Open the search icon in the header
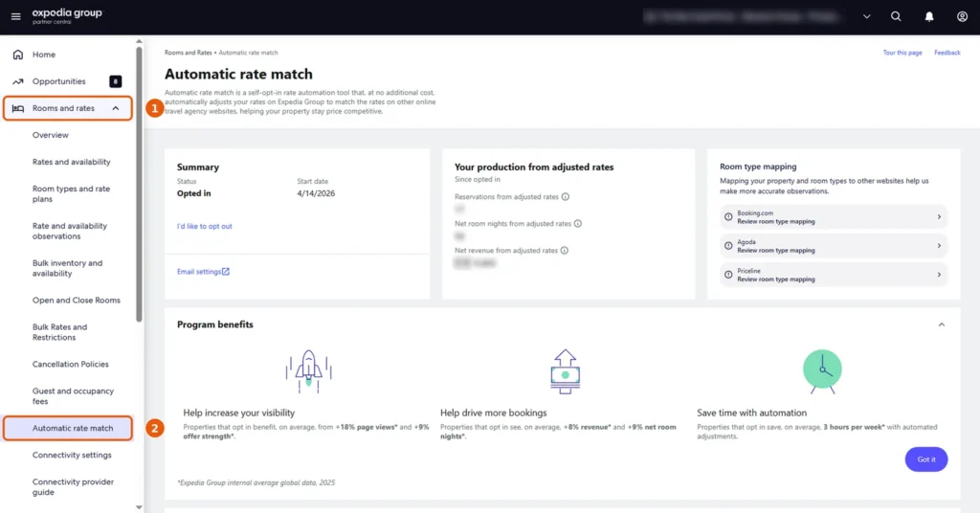Viewport: 980px width, 513px height. (x=896, y=17)
